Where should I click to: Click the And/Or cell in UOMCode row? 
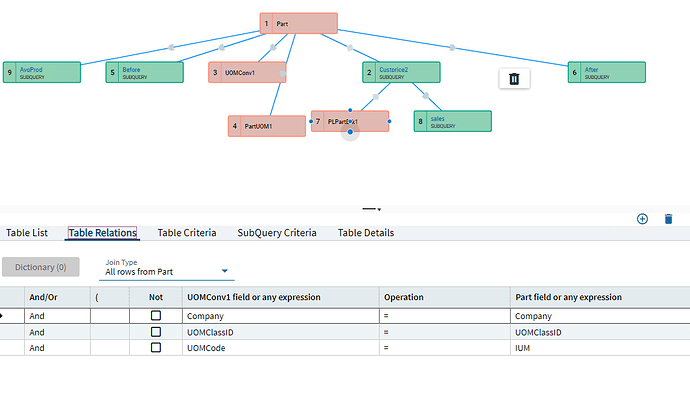(x=57, y=348)
